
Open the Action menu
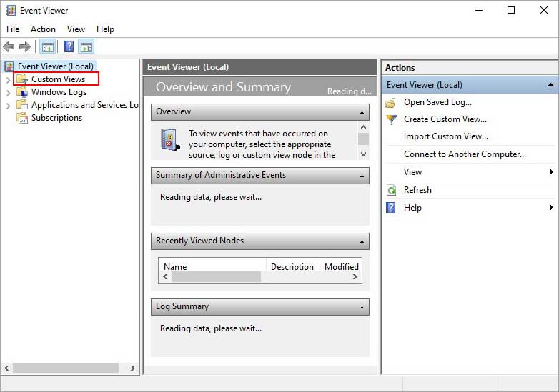click(43, 29)
